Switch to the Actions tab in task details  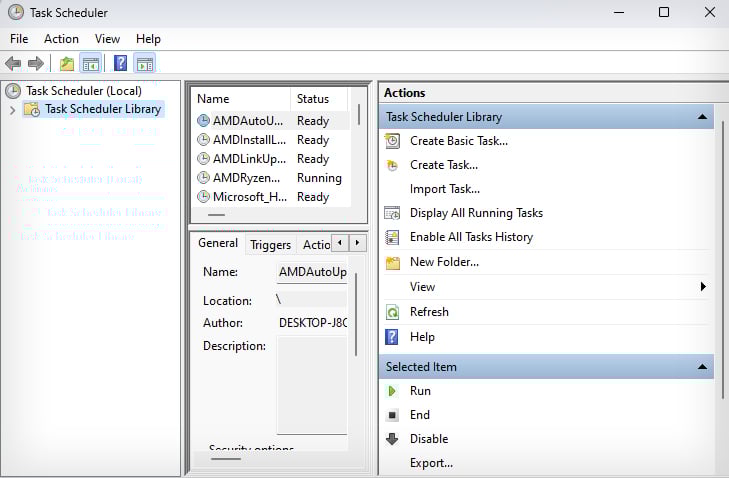[x=316, y=245]
